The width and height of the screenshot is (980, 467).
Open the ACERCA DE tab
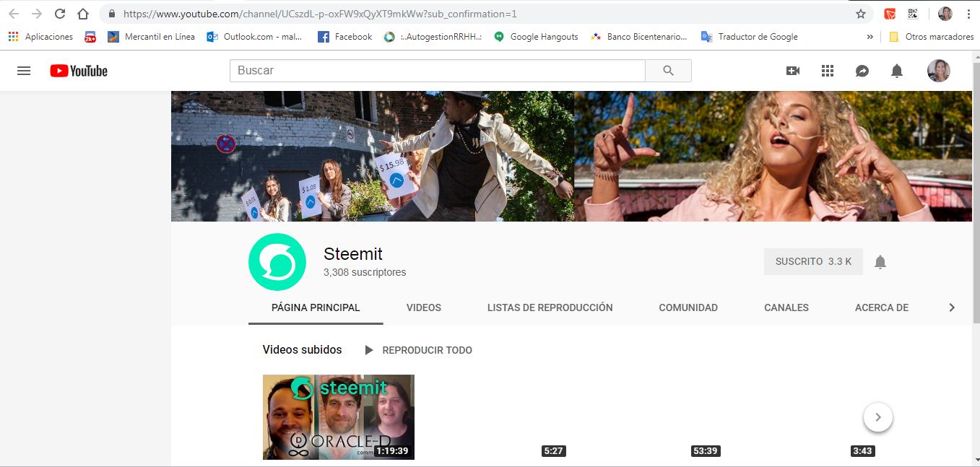pyautogui.click(x=882, y=307)
